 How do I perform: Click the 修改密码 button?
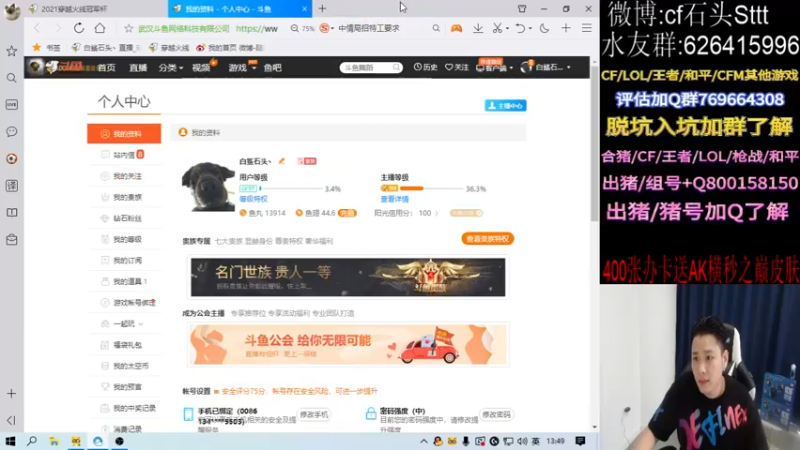pos(496,414)
